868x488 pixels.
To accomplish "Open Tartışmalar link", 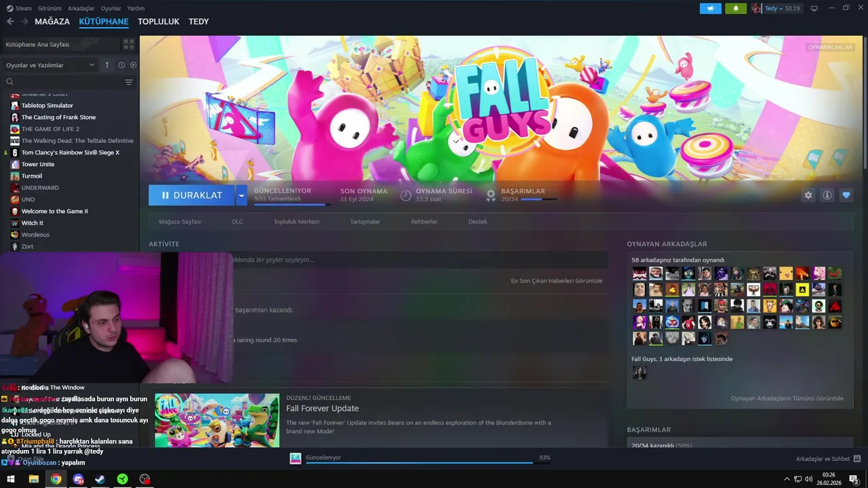I will click(365, 222).
